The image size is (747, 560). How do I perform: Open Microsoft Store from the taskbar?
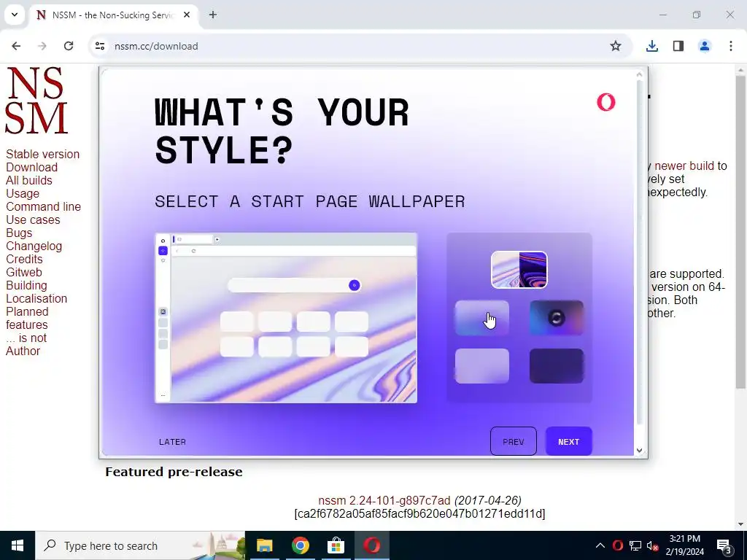[x=336, y=545]
